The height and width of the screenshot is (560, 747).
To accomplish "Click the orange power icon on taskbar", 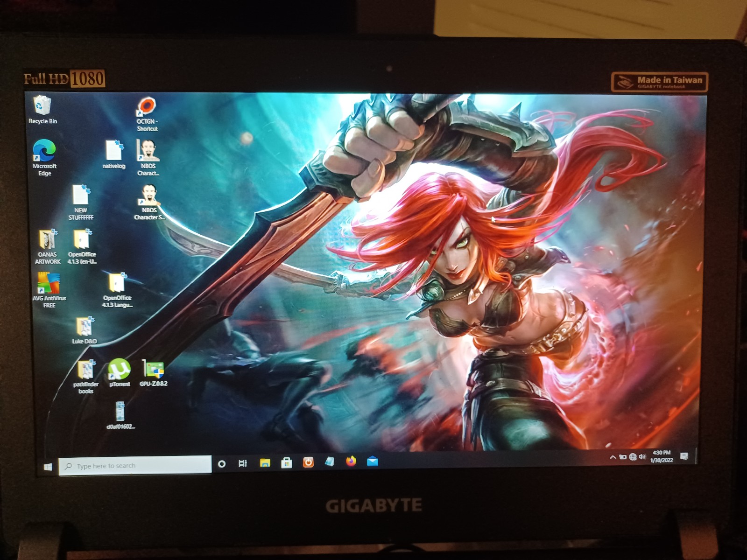I will point(308,462).
